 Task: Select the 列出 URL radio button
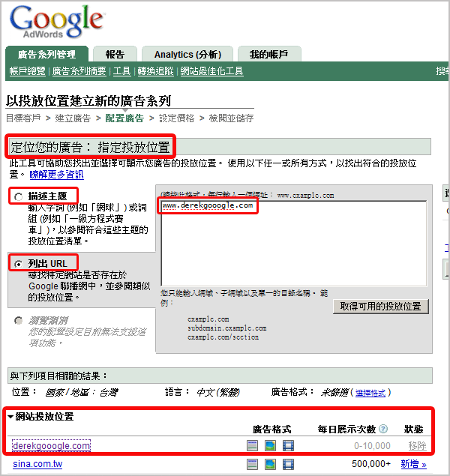point(19,264)
